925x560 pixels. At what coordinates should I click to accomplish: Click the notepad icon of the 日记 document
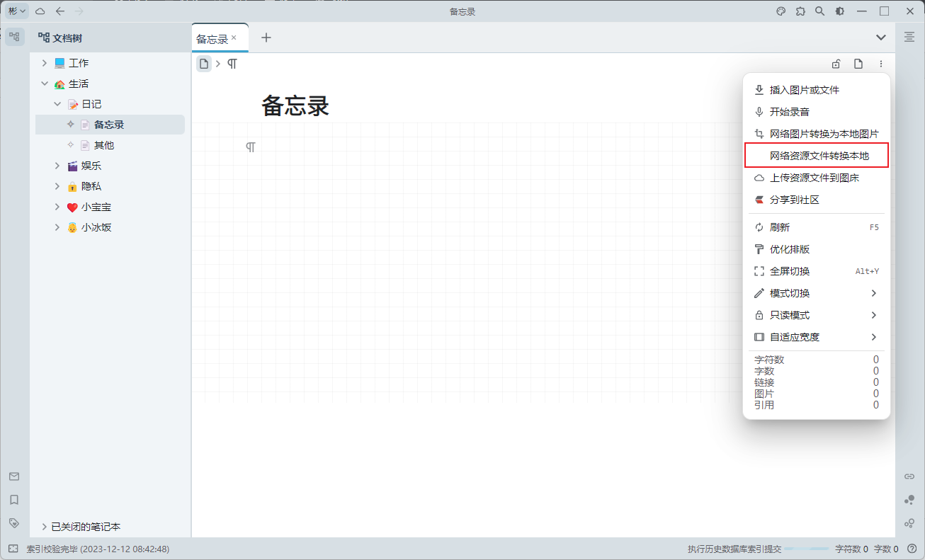tap(72, 104)
